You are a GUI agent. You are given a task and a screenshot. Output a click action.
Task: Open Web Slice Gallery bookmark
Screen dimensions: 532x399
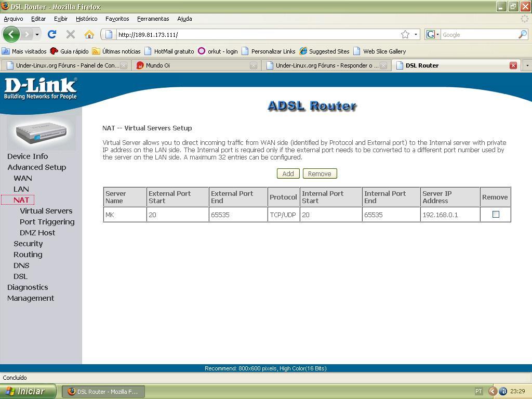[380, 51]
